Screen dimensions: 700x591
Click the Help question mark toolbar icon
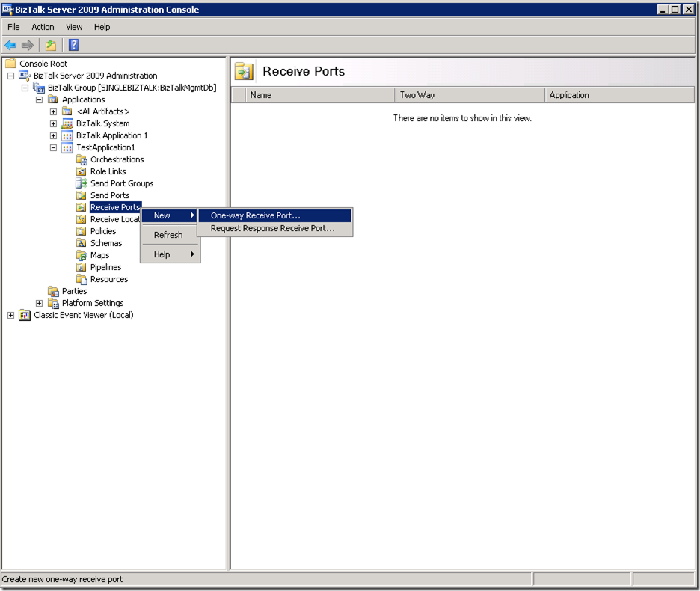point(73,45)
